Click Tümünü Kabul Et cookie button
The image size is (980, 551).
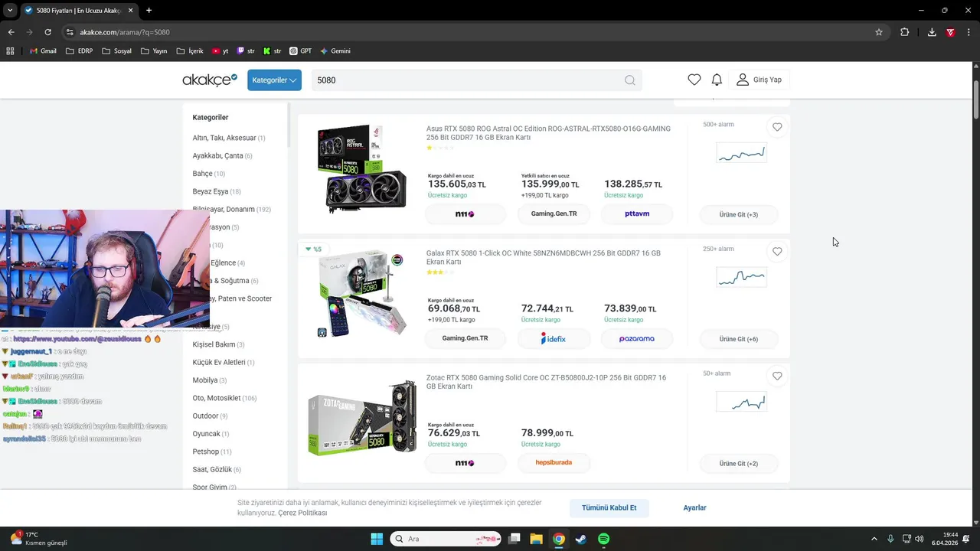pos(609,507)
